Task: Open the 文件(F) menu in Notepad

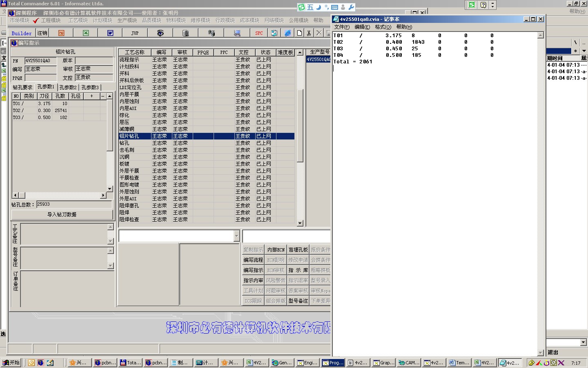Action: (342, 27)
